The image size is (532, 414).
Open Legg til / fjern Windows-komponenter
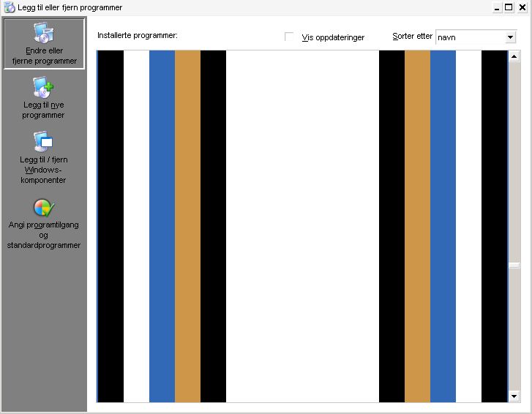click(x=43, y=157)
